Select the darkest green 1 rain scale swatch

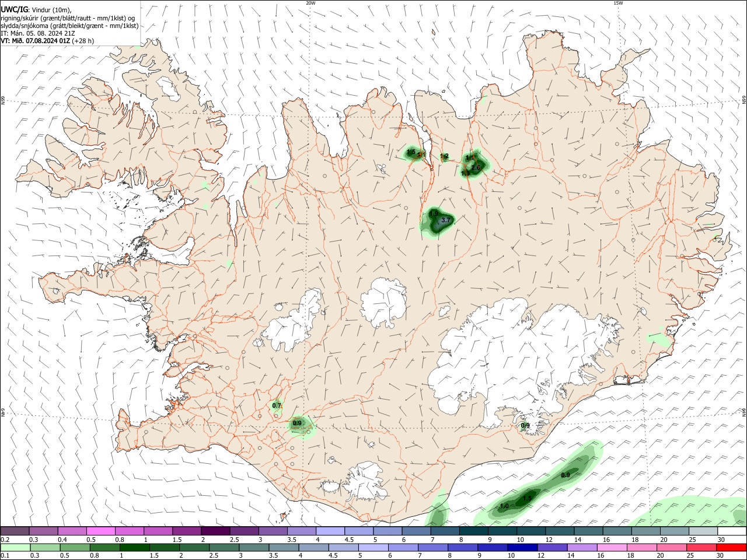point(134,548)
